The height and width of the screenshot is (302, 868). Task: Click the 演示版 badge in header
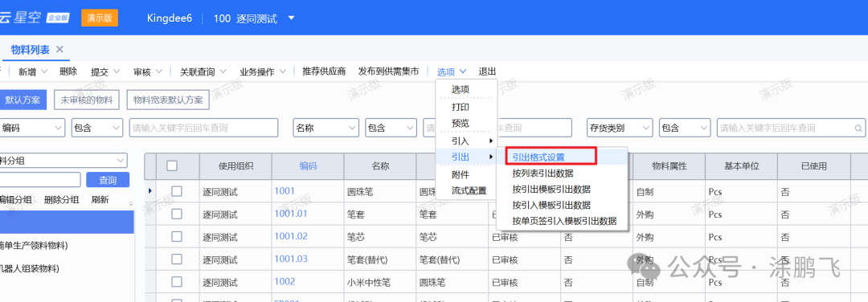click(100, 18)
